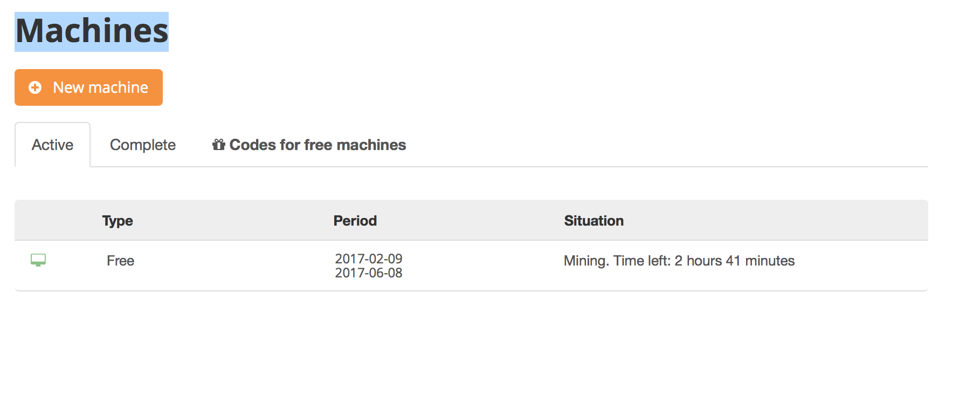Select the Free type cell
This screenshot has height=394, width=980.
point(120,261)
